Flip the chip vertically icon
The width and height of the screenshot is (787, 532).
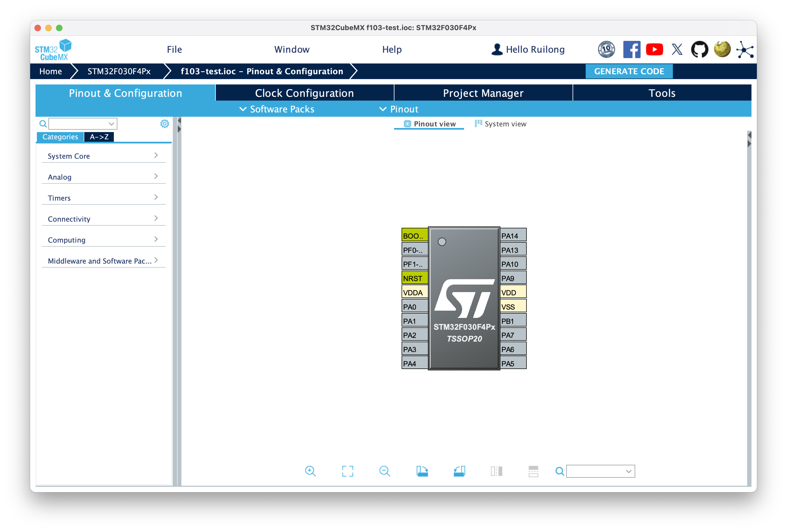tap(533, 471)
